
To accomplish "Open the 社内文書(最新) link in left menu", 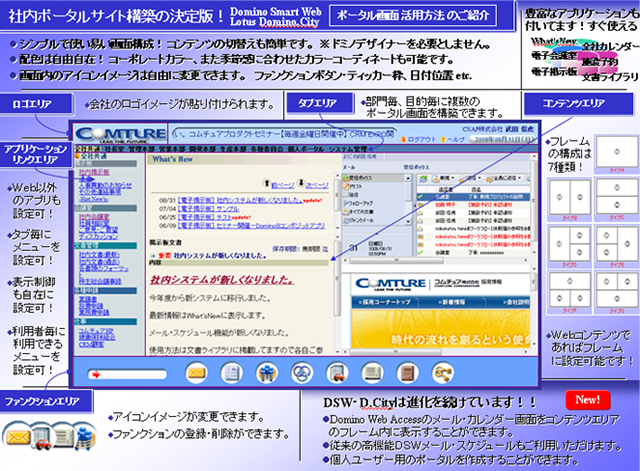I will point(99,255).
